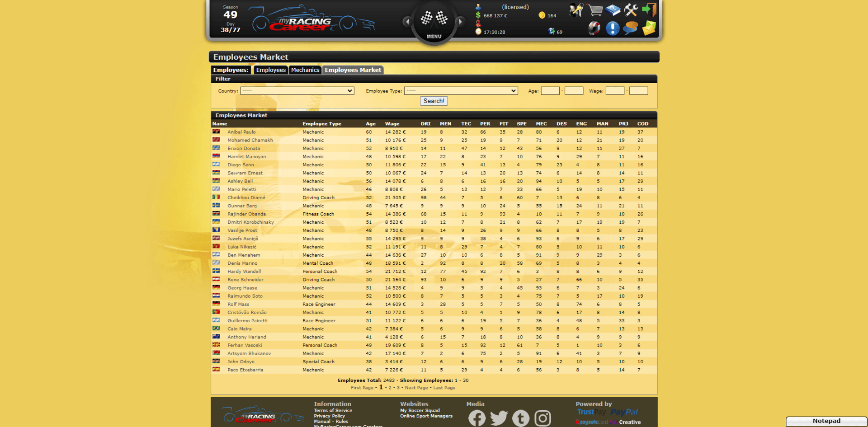868x427 pixels.
Task: Open the hammer and wrench settings icon
Action: (x=631, y=10)
